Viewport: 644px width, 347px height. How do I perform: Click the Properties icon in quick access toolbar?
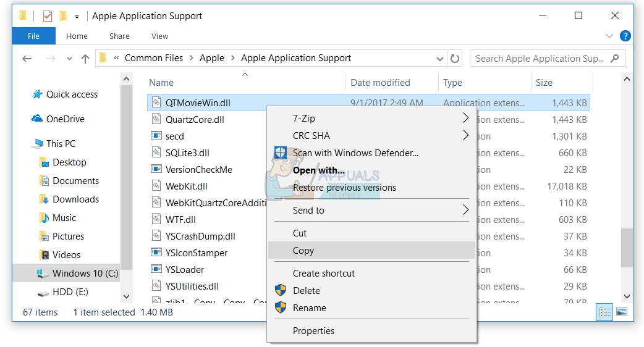48,16
